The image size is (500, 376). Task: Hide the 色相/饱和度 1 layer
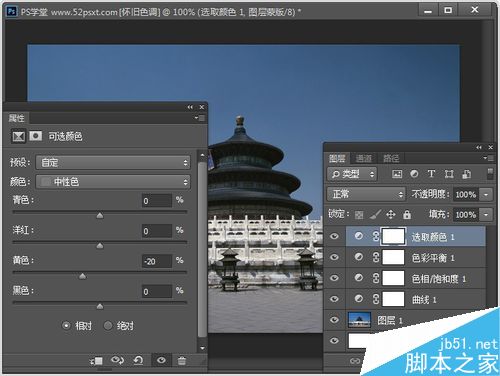[334, 278]
